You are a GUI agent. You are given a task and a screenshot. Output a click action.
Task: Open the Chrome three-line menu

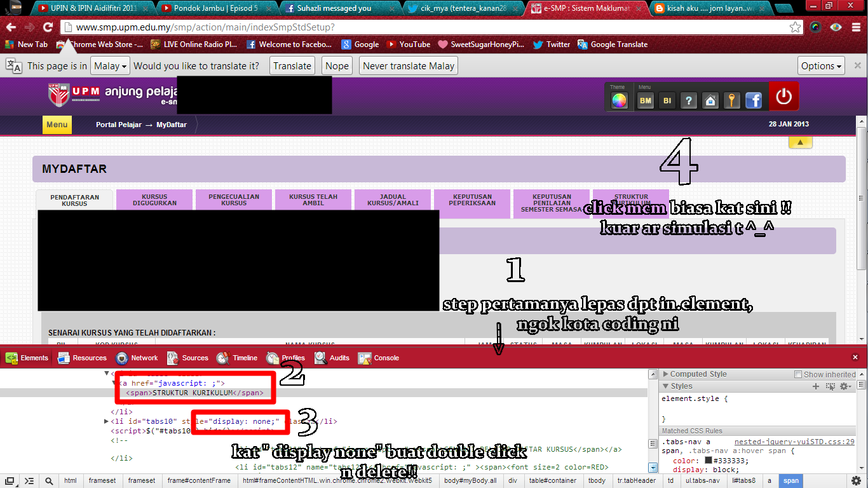(856, 27)
